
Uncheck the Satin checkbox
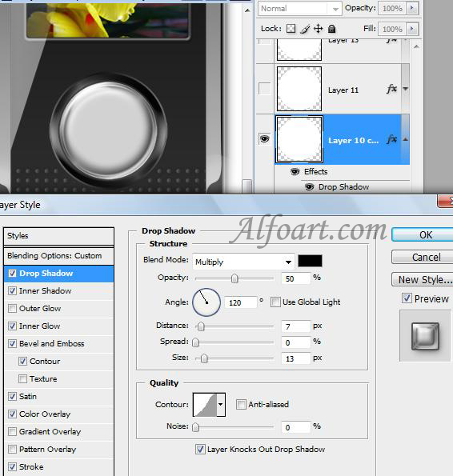tap(12, 397)
